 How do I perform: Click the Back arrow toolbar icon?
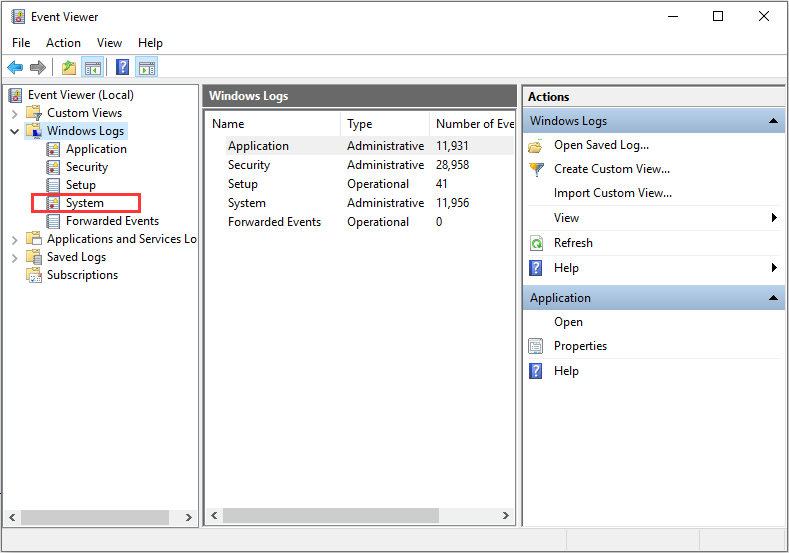pos(15,68)
